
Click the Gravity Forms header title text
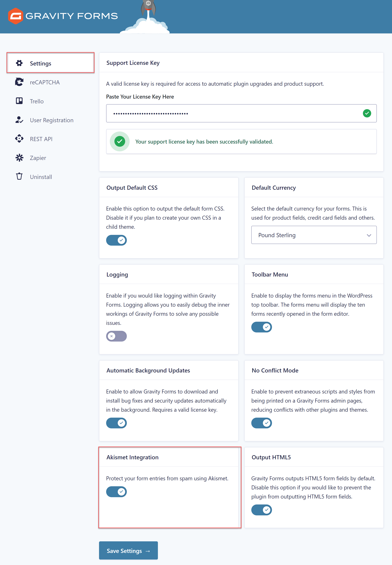pyautogui.click(x=72, y=16)
